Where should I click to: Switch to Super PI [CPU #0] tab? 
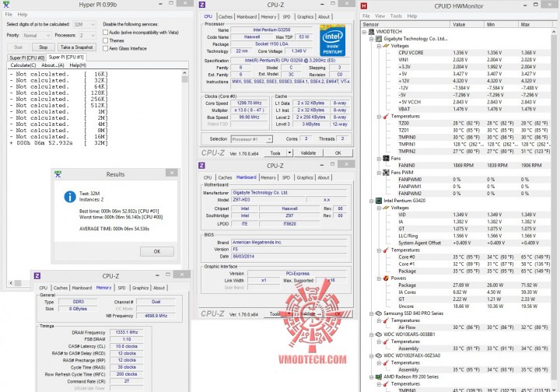click(x=26, y=58)
